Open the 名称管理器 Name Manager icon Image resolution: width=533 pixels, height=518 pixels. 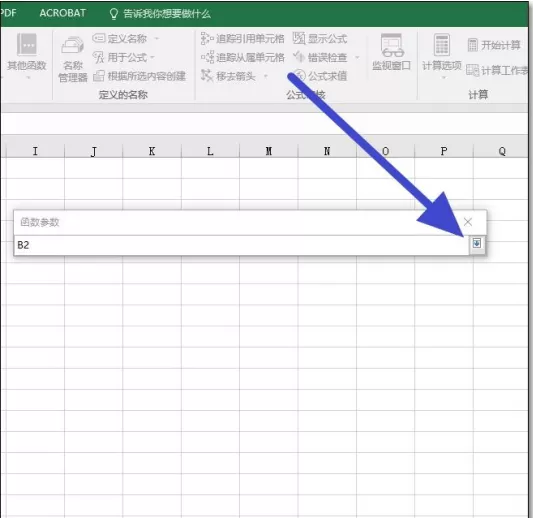pos(72,59)
